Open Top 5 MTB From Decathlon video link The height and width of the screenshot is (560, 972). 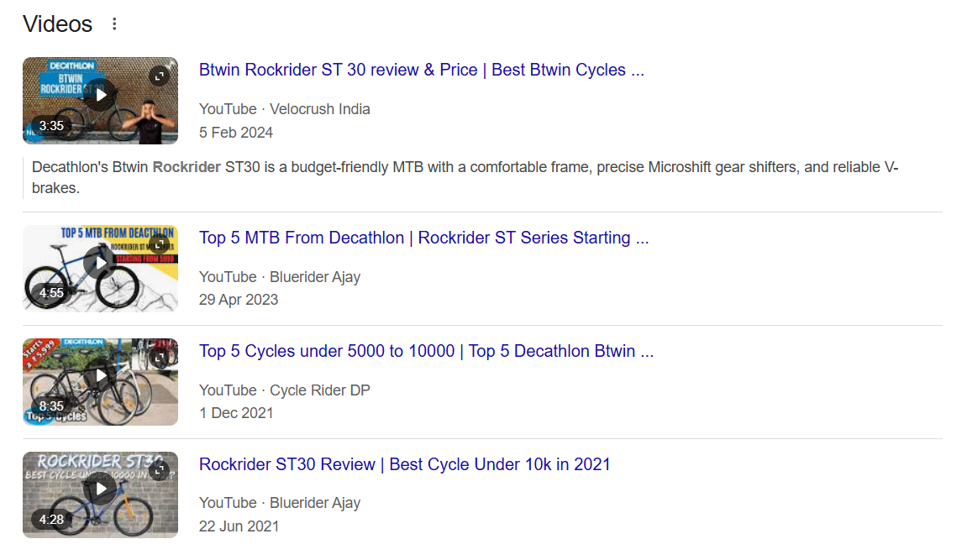point(423,238)
